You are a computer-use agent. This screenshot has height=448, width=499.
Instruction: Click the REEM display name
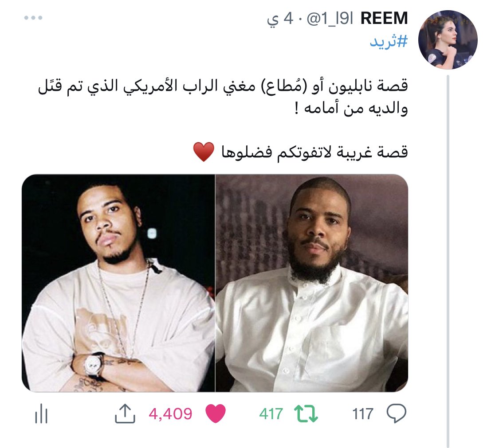(x=384, y=18)
